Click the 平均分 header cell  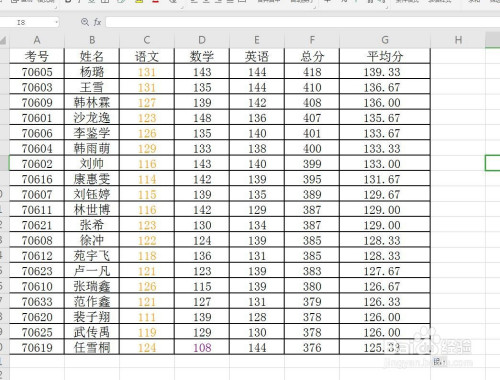385,56
